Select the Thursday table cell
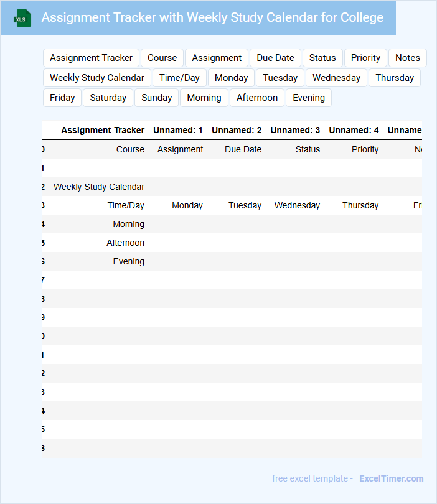This screenshot has width=437, height=504. (x=360, y=205)
